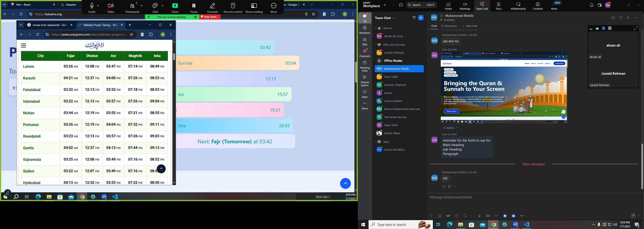
Task: Expand Participants options arrow
Action: coord(142,6)
